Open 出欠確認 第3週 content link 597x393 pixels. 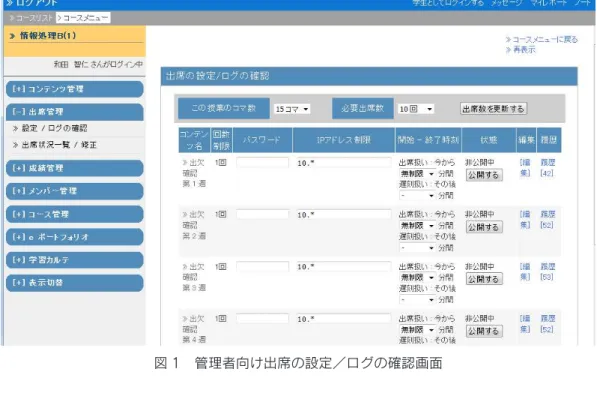coord(193,277)
